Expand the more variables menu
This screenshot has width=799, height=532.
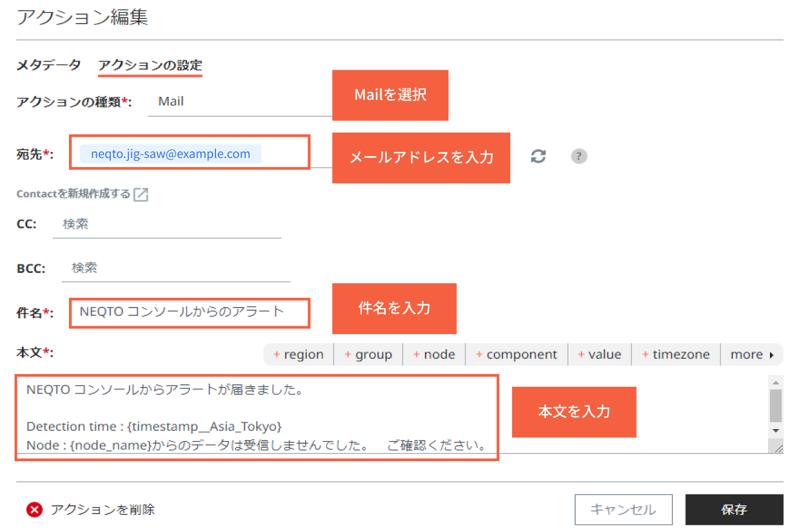click(x=752, y=354)
